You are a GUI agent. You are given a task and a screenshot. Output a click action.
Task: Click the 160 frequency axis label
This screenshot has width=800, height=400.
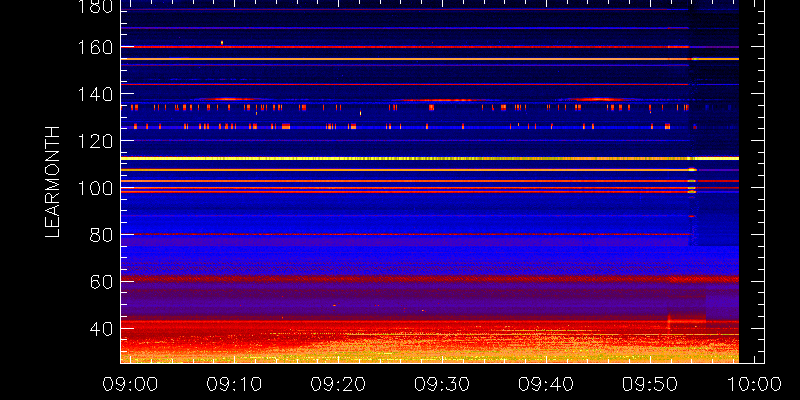click(x=95, y=47)
